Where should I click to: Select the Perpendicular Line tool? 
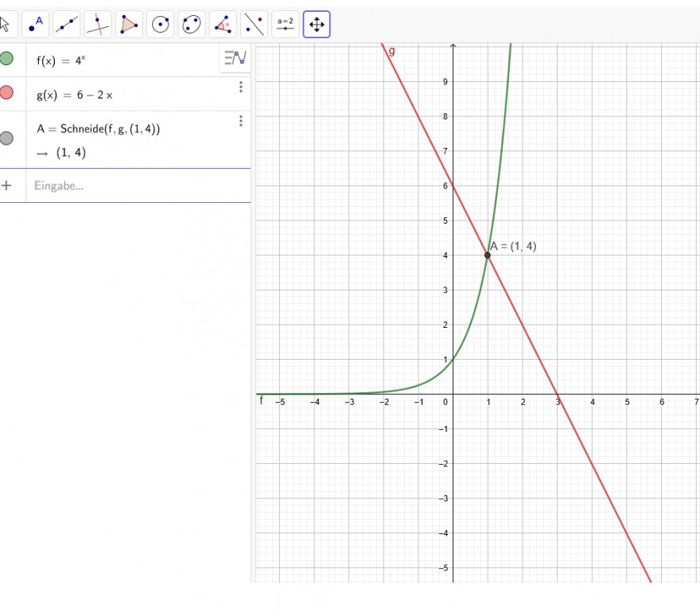(x=98, y=24)
